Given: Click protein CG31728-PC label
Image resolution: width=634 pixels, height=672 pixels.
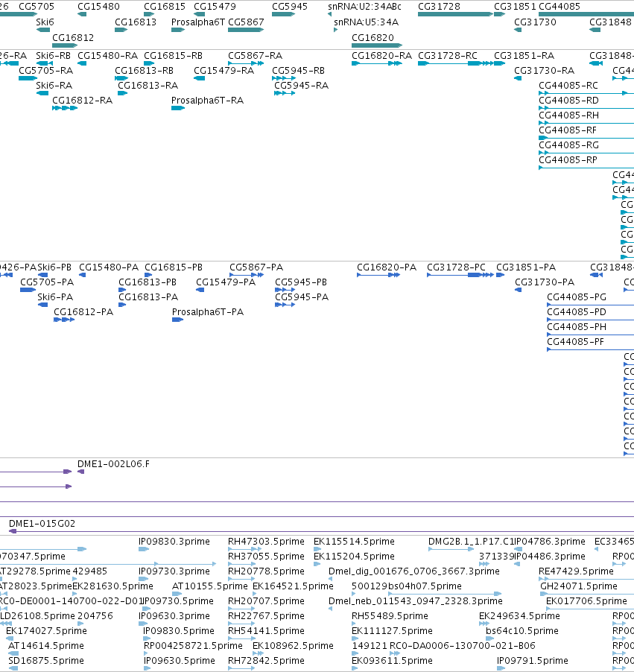Looking at the screenshot, I should (x=456, y=267).
